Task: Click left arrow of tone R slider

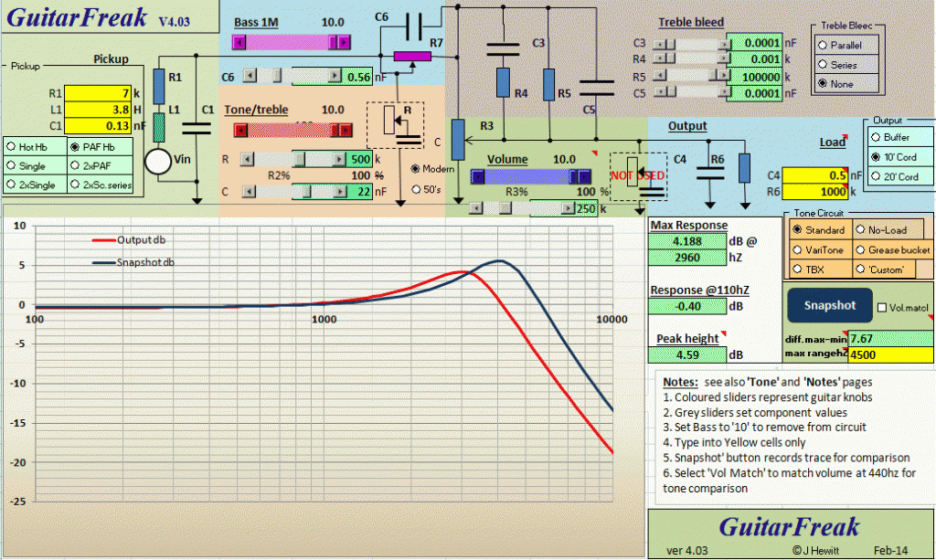Action: pos(247,159)
